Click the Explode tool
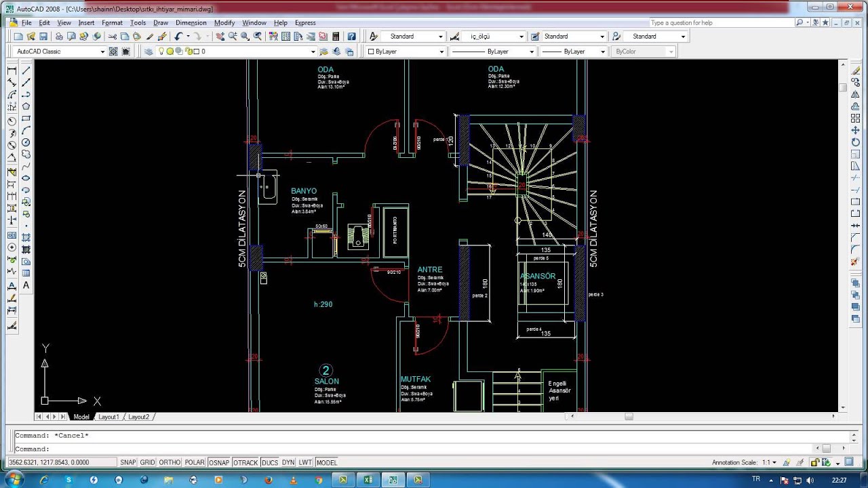 pyautogui.click(x=855, y=262)
